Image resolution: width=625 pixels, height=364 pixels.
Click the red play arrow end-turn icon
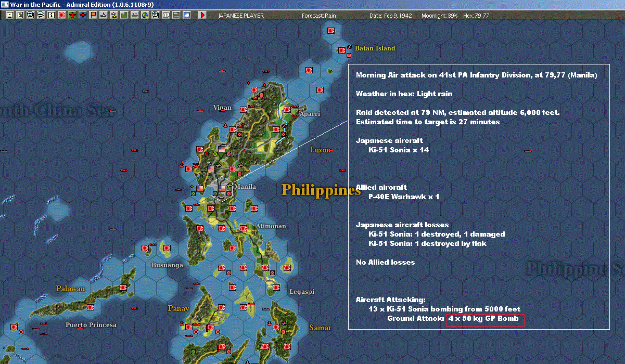pyautogui.click(x=202, y=15)
